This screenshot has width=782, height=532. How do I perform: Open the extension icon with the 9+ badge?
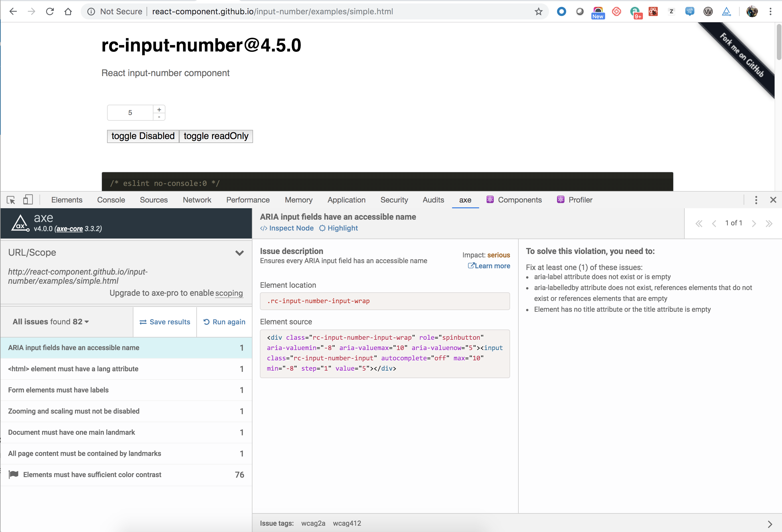click(x=636, y=13)
